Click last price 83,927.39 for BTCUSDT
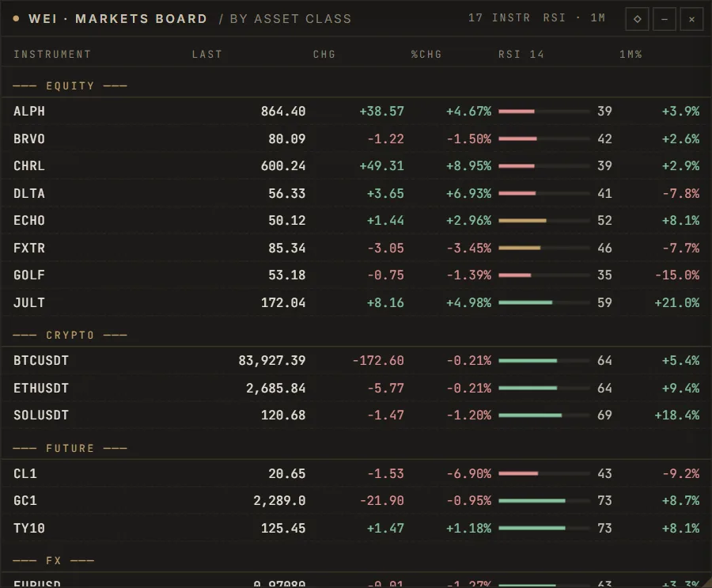The image size is (712, 588). tap(272, 361)
